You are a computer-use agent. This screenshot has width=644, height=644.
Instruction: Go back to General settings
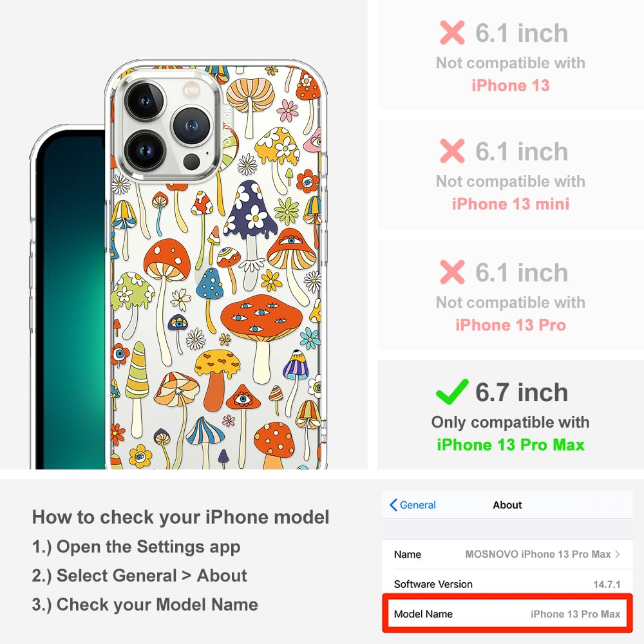413,505
